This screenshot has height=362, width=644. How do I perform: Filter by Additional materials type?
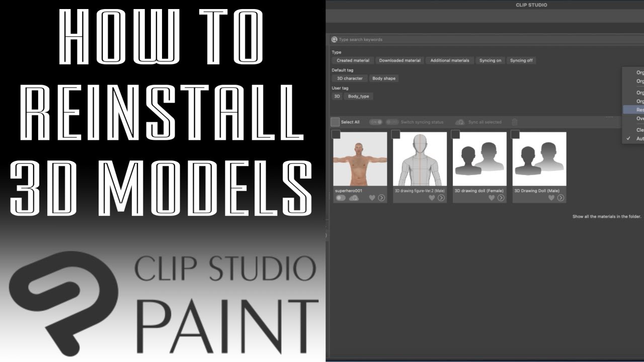450,60
